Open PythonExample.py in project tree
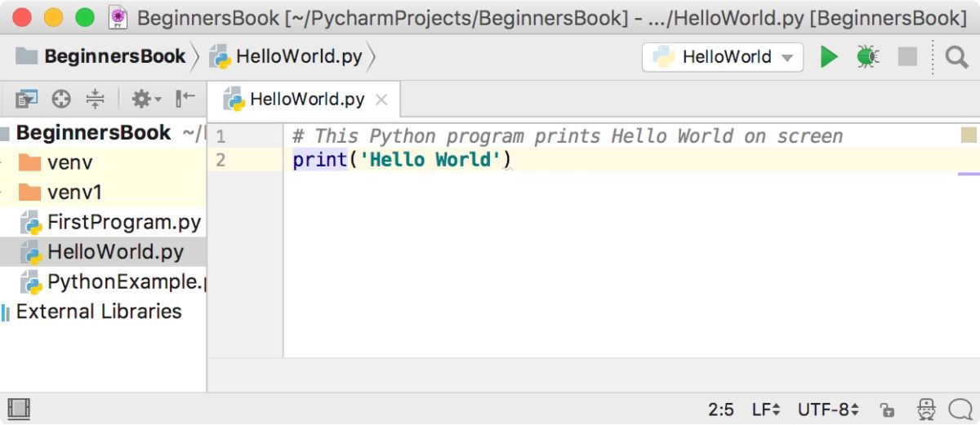 click(x=112, y=282)
